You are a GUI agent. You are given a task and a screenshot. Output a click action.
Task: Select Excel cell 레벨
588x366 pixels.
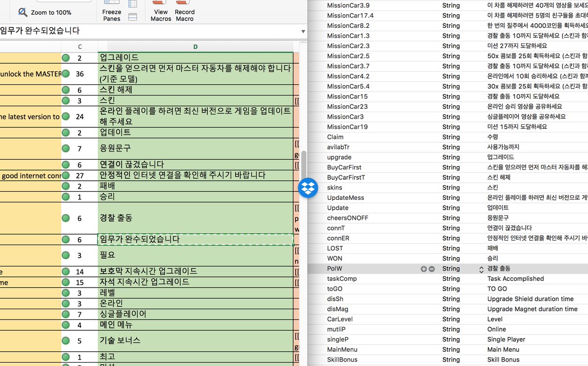(196, 293)
